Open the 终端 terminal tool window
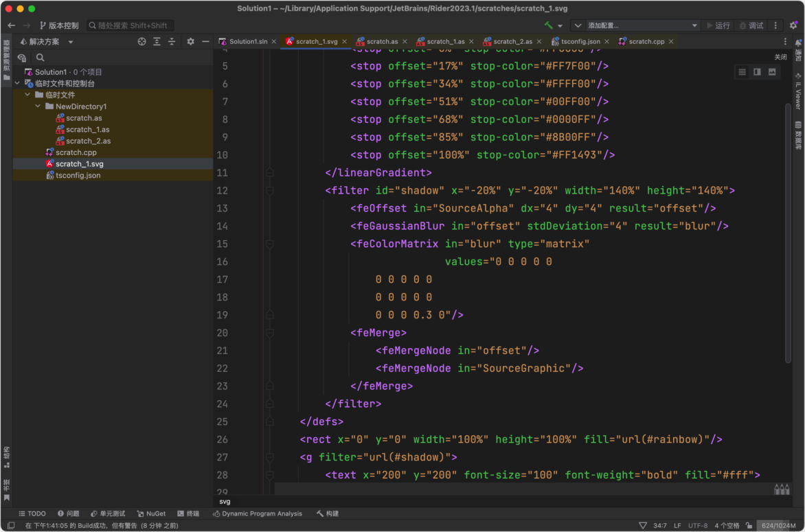 188,513
